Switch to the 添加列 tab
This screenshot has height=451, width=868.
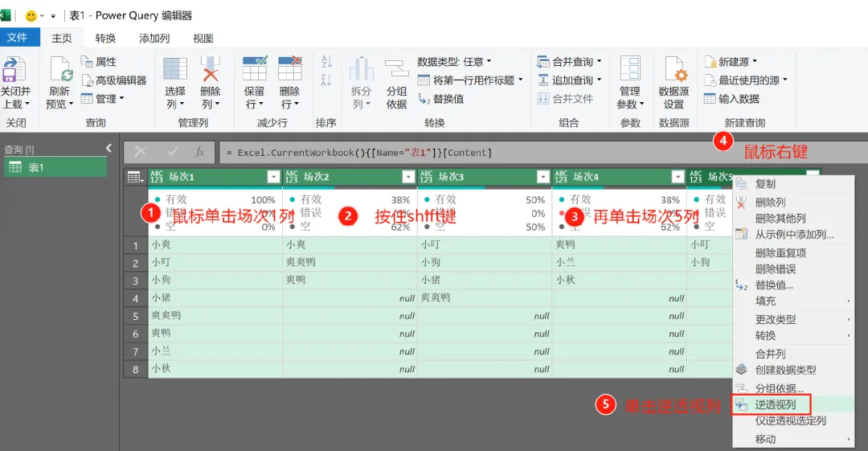pyautogui.click(x=154, y=38)
